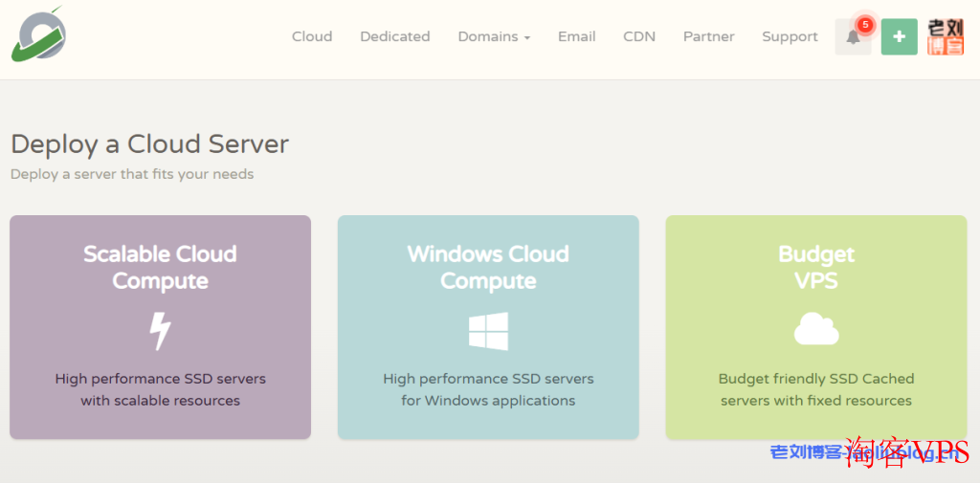Open the notifications bell icon

tap(853, 37)
